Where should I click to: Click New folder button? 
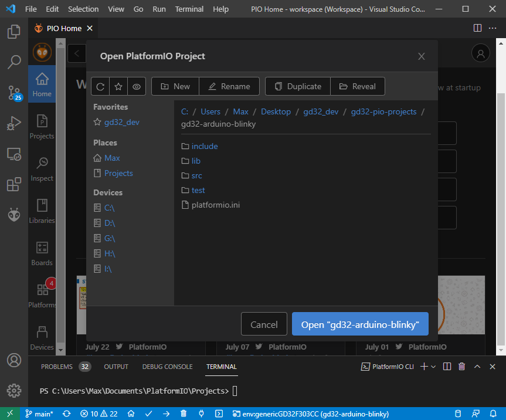(x=175, y=86)
